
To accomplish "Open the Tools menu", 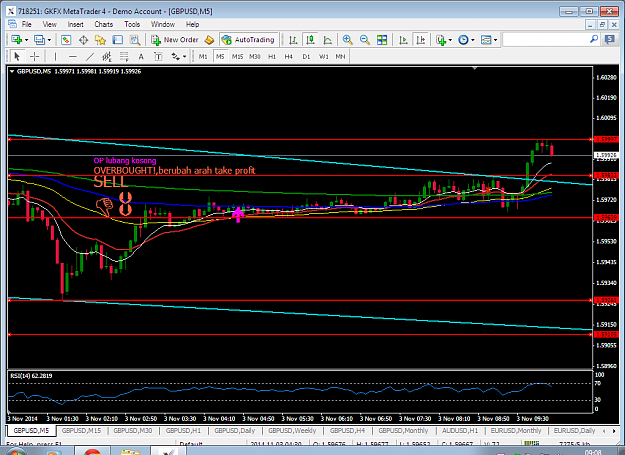I will coord(132,24).
